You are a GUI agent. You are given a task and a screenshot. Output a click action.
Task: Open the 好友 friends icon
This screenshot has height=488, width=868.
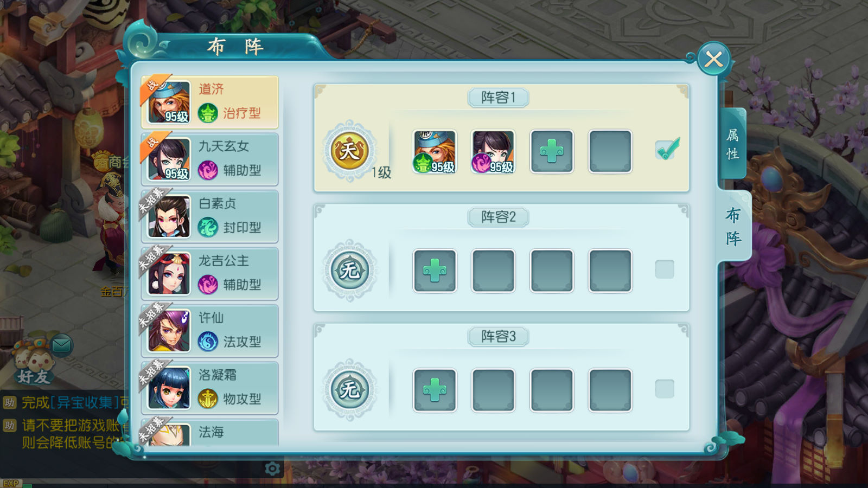[x=34, y=363]
